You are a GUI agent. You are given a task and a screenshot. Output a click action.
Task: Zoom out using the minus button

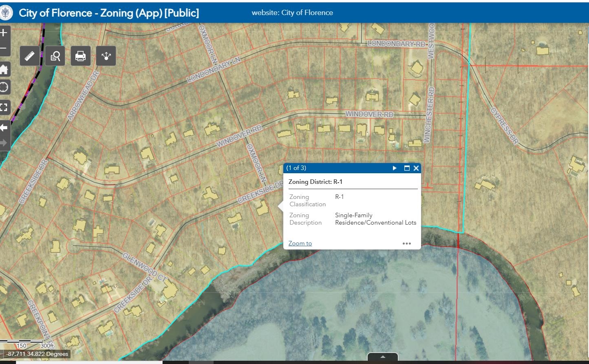[4, 49]
